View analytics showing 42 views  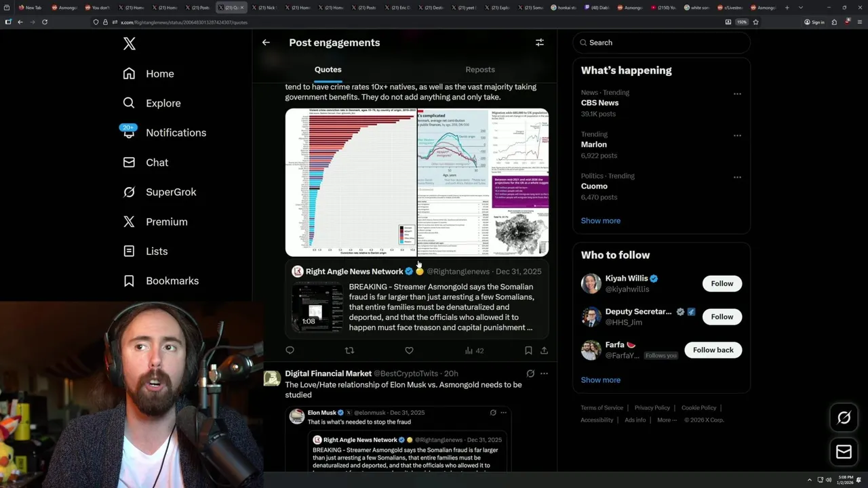coord(474,350)
